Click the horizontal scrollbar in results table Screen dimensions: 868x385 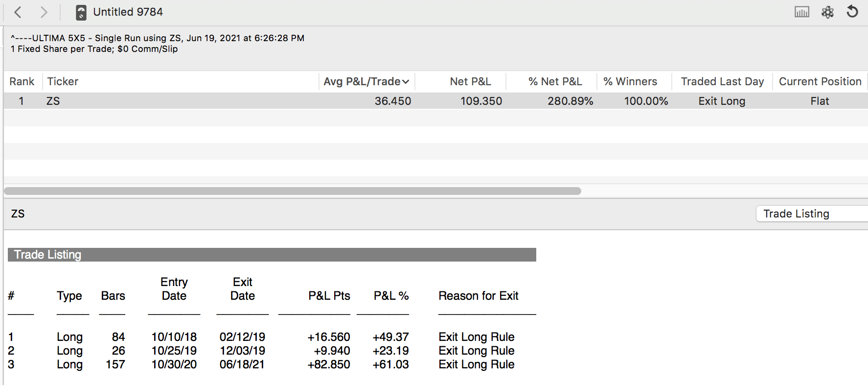293,191
